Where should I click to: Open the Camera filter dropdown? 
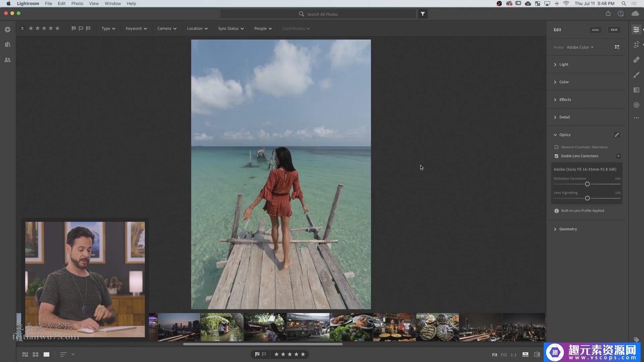(167, 28)
